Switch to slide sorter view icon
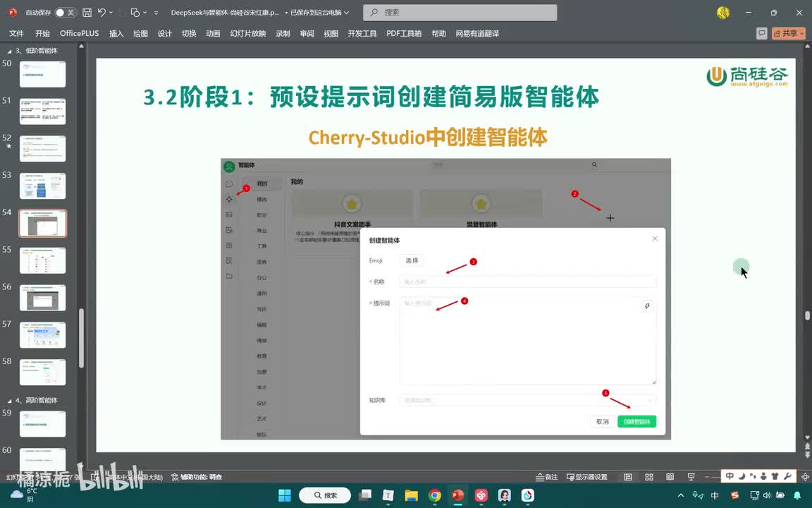 point(649,477)
